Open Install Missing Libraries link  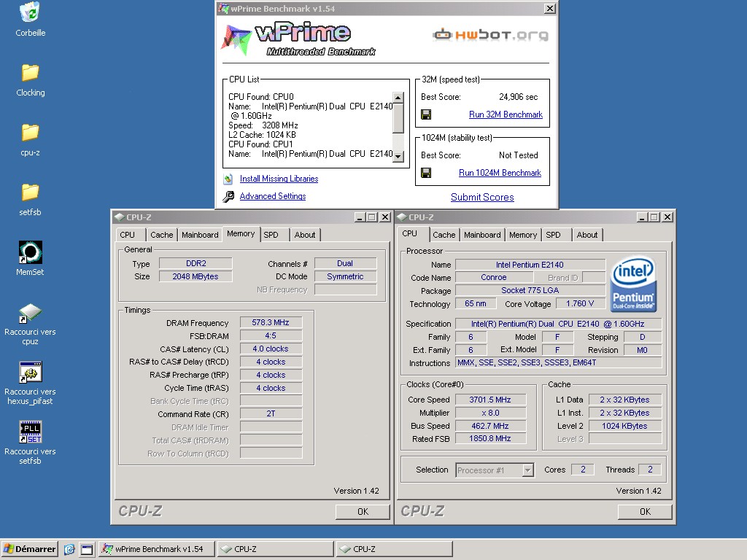click(279, 179)
